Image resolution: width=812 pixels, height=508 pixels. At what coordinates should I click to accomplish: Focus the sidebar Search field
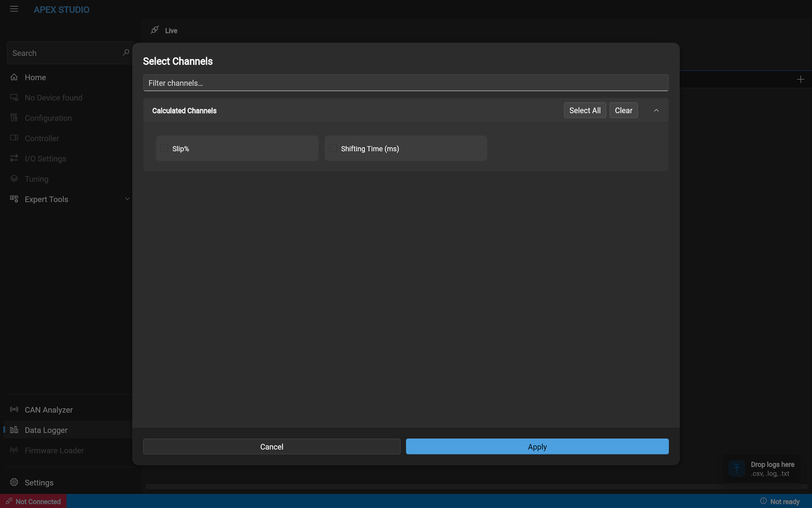click(69, 53)
